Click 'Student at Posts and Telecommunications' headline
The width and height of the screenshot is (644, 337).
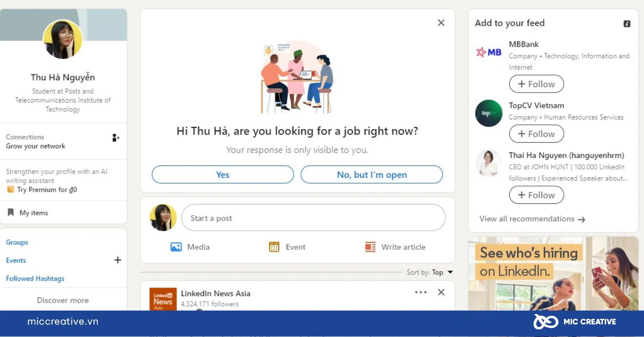63,100
